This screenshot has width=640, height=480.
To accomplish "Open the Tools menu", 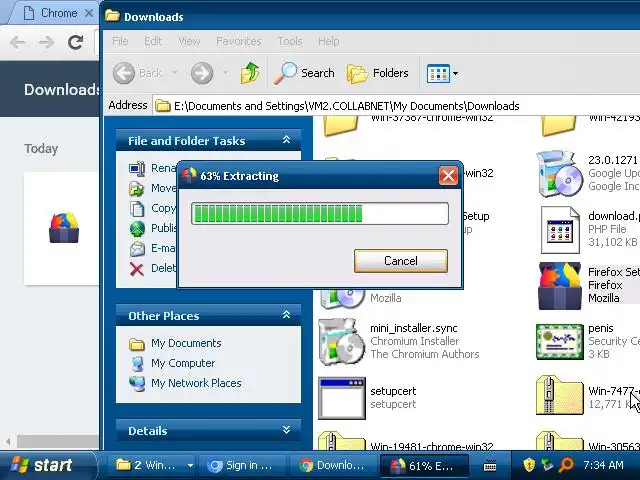I will pyautogui.click(x=290, y=41).
